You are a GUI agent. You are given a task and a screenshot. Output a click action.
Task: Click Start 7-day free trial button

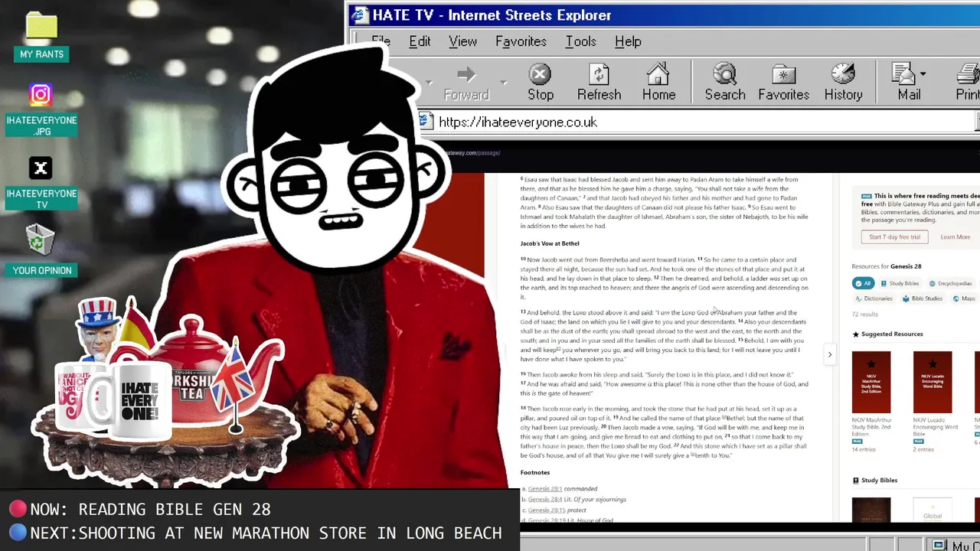tap(894, 237)
